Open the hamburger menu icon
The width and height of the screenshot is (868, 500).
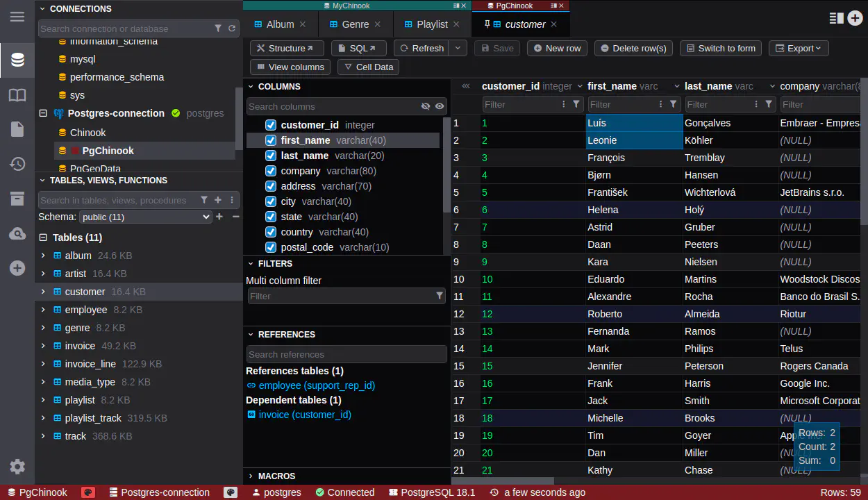point(17,17)
